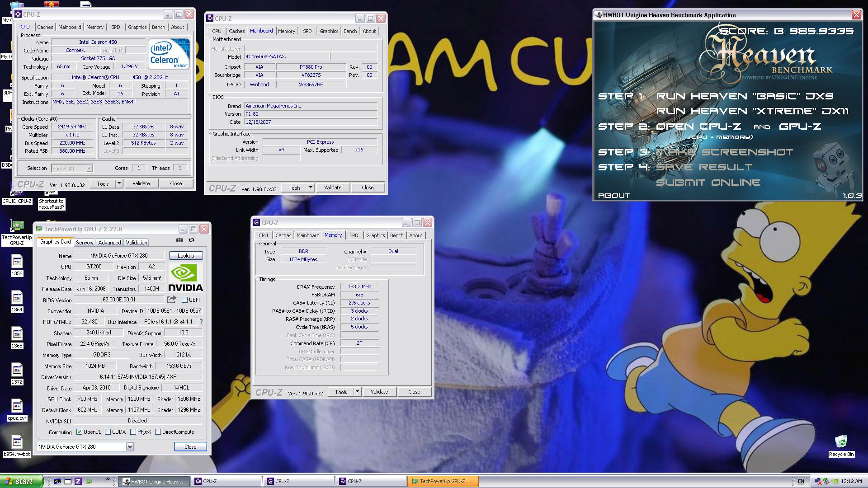Select the 1356 file icon on desktop

(17, 265)
